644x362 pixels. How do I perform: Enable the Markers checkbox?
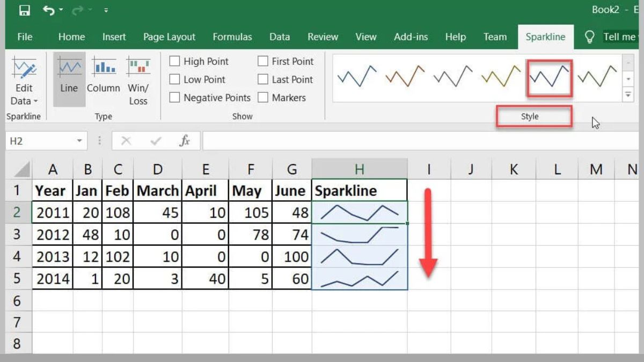pos(263,98)
